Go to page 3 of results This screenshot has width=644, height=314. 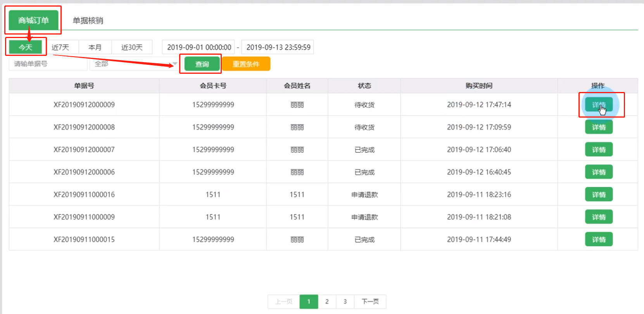(345, 302)
